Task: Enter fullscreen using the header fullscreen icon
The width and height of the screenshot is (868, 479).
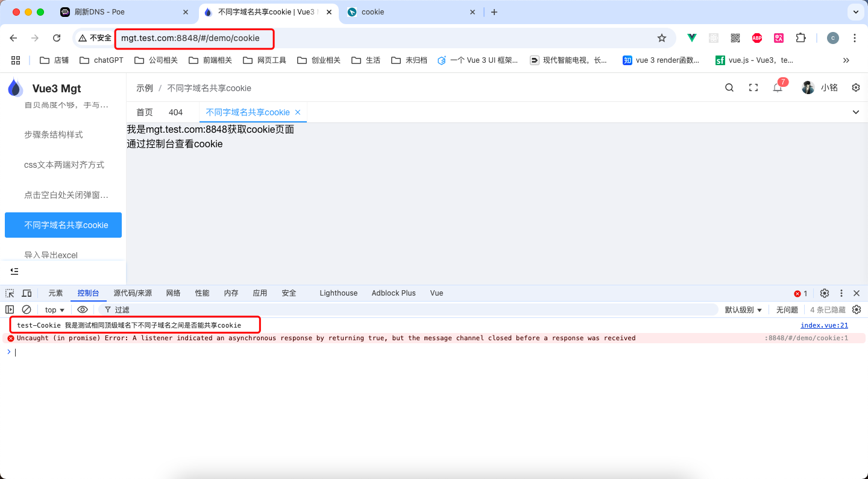Action: 753,87
